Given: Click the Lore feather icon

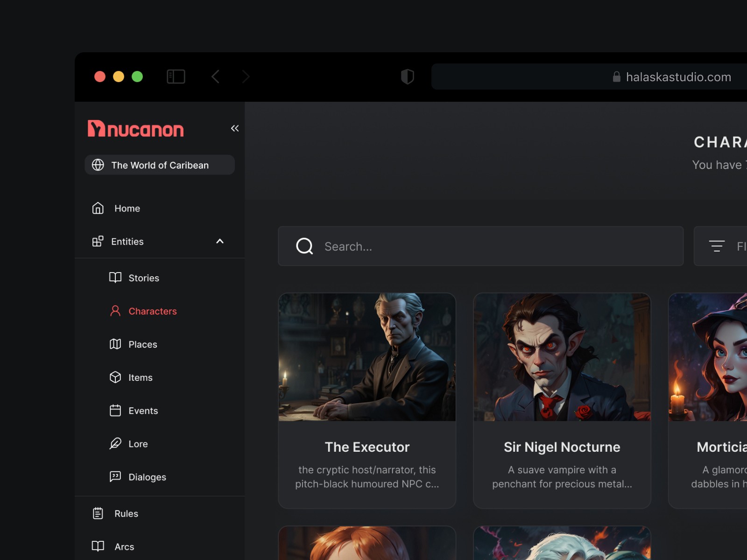Looking at the screenshot, I should (x=115, y=443).
